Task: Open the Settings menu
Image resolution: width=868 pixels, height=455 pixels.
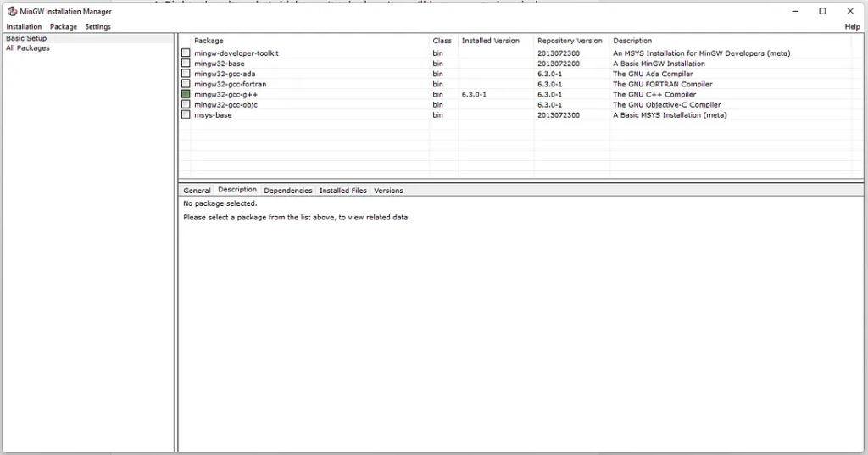Action: (98, 26)
